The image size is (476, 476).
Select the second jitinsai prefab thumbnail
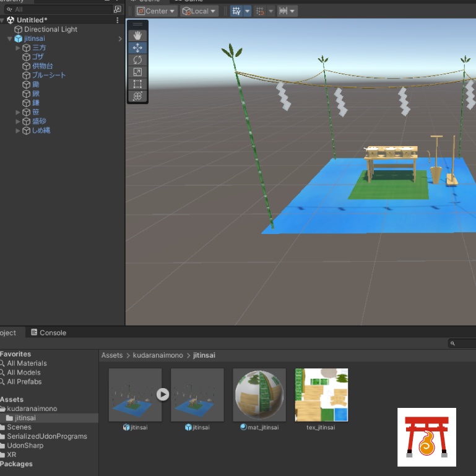(197, 395)
